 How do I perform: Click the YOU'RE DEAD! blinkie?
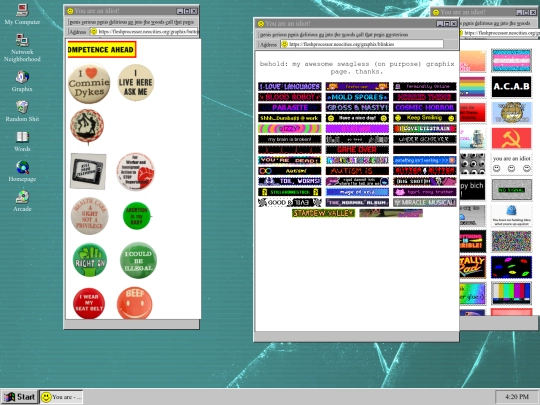(x=290, y=160)
